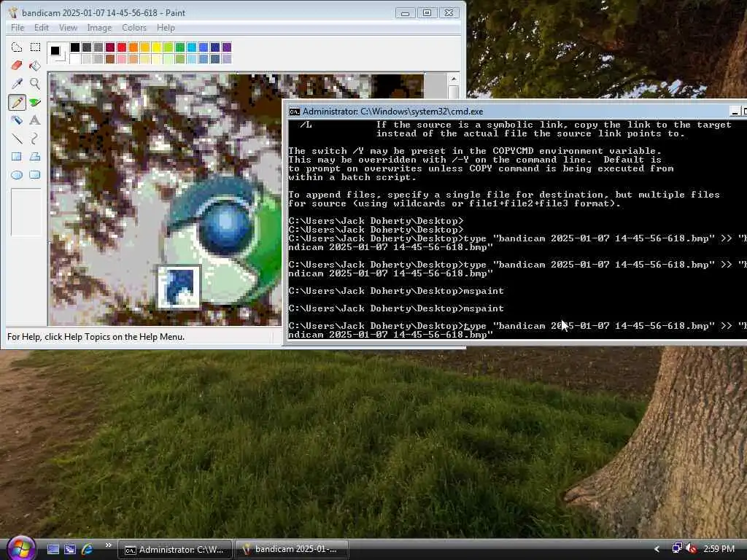The width and height of the screenshot is (747, 560).
Task: Click the Pencil tool
Action: point(17,102)
